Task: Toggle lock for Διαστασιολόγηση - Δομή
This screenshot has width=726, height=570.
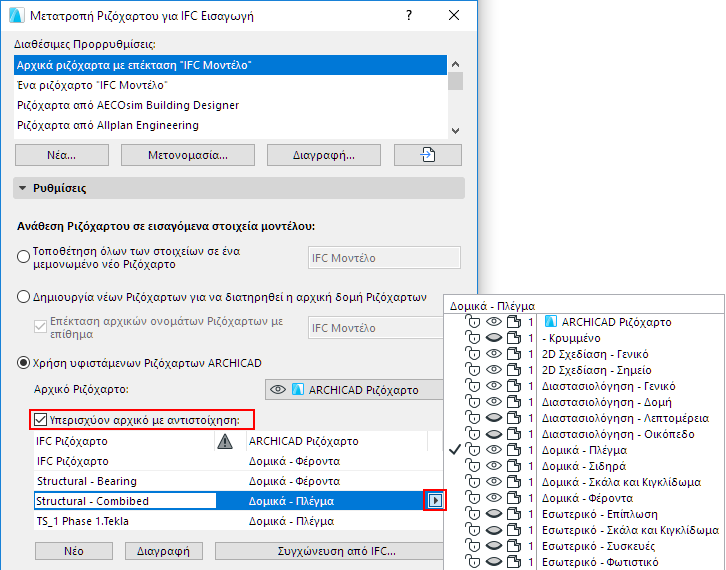Action: [473, 402]
